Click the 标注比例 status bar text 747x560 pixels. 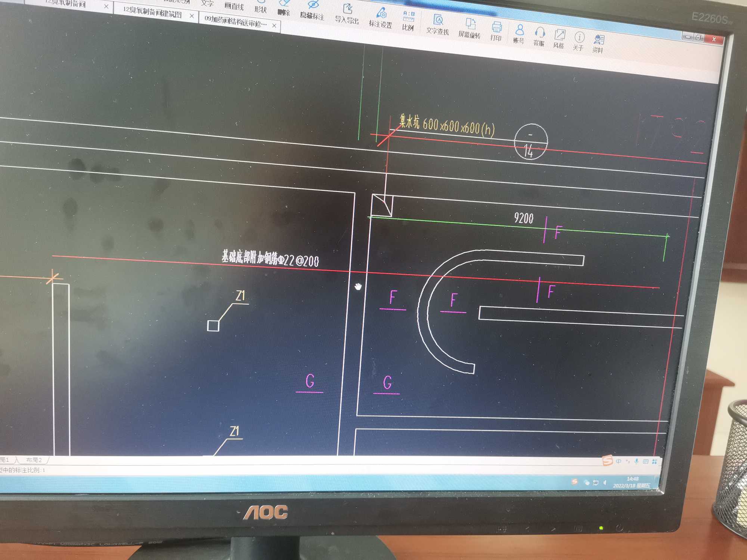(22, 470)
